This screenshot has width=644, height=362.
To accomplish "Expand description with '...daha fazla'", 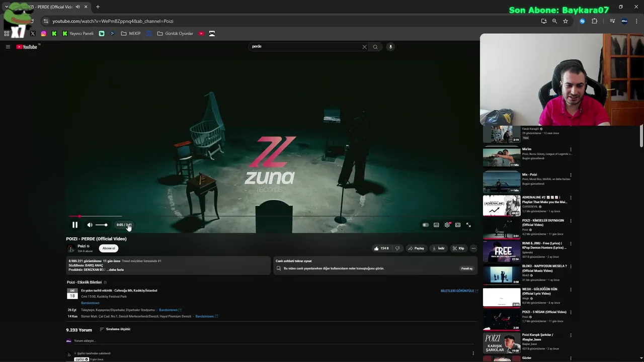I will point(115,269).
